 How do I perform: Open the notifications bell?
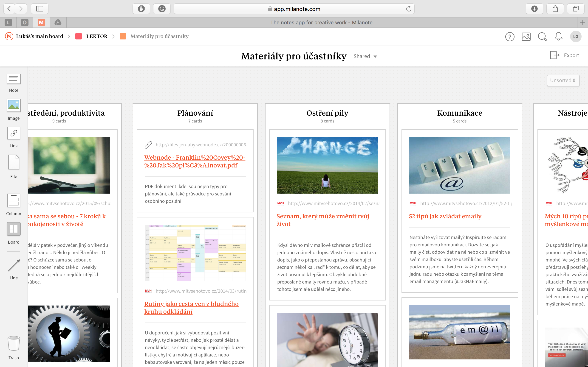pyautogui.click(x=558, y=37)
